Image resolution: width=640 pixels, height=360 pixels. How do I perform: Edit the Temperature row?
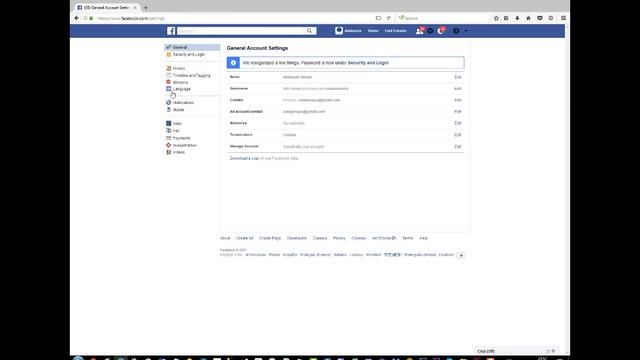click(x=458, y=135)
